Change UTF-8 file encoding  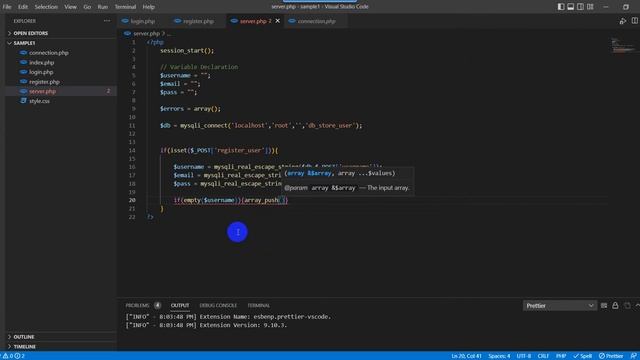tap(524, 356)
